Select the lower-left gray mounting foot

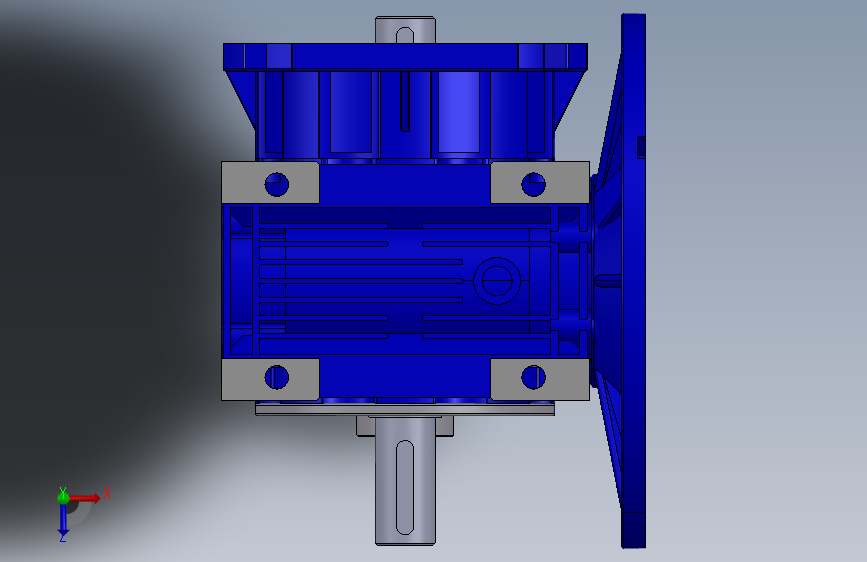(x=270, y=379)
